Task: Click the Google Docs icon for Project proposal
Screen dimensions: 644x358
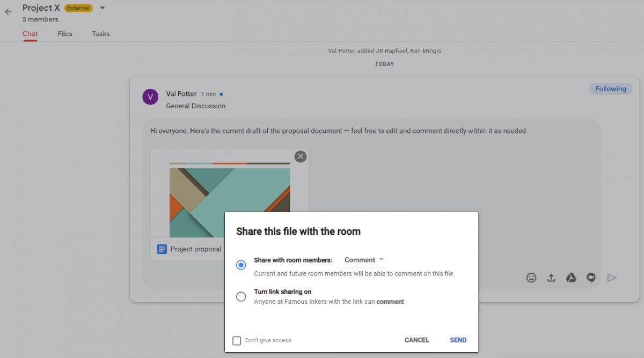Action: point(162,249)
